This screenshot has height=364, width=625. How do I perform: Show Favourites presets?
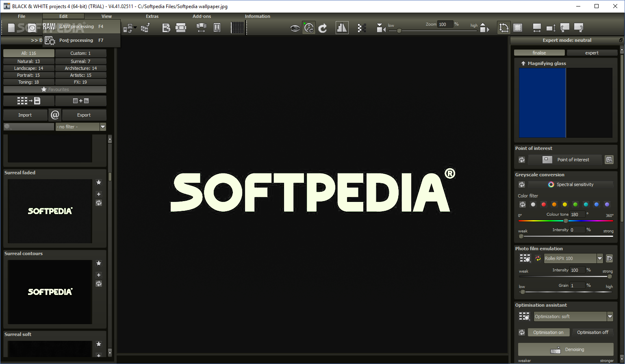click(x=55, y=89)
